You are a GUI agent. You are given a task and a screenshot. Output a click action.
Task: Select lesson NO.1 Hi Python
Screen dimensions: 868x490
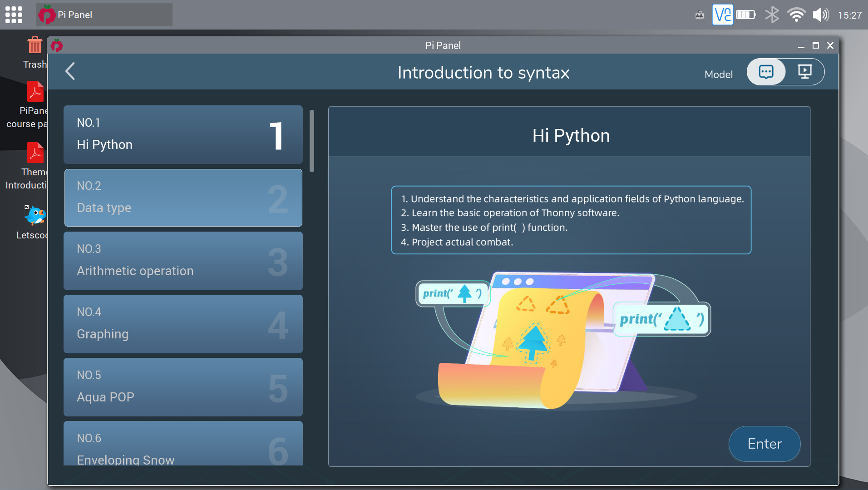pos(183,134)
